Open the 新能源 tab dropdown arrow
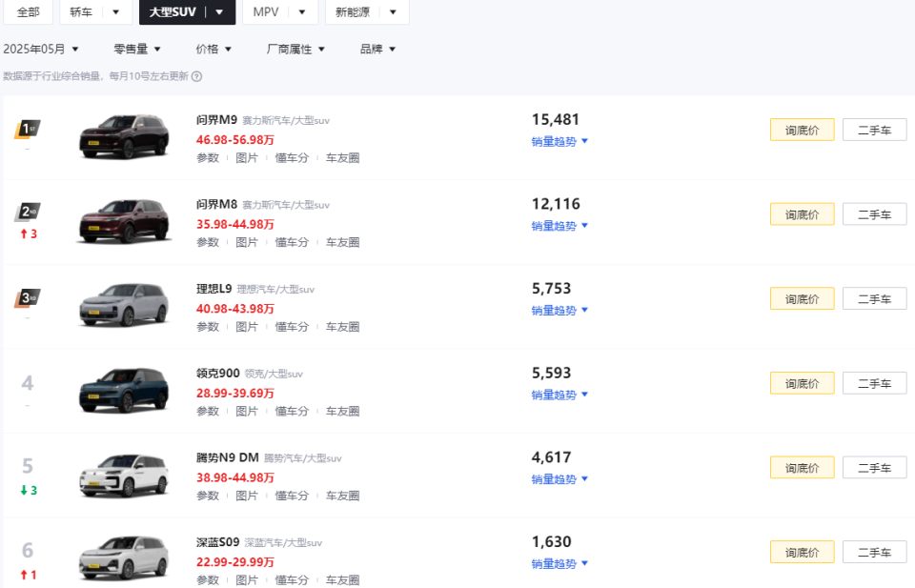This screenshot has width=915, height=588. point(393,11)
